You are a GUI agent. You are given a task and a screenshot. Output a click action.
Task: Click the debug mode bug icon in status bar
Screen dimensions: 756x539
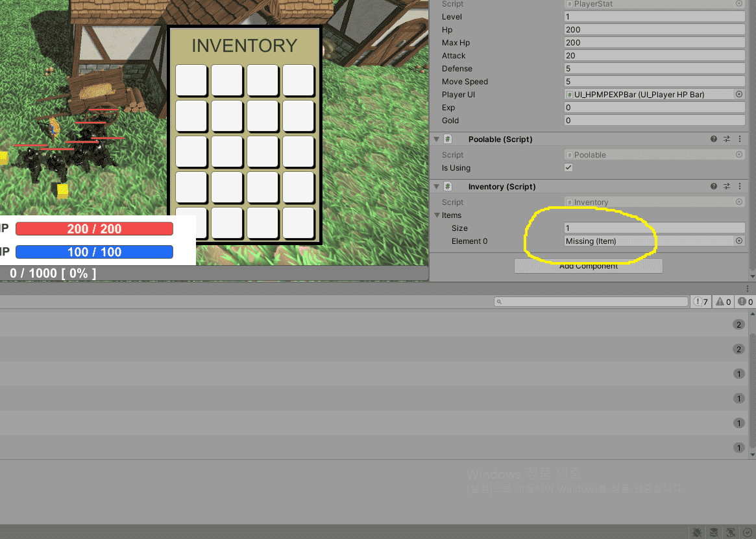click(x=697, y=533)
